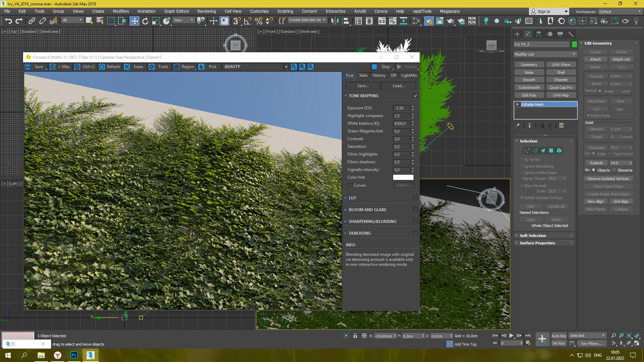644x362 pixels.
Task: Click Zoom Out icon in Corona frame buffer
Action: pyautogui.click(x=302, y=67)
